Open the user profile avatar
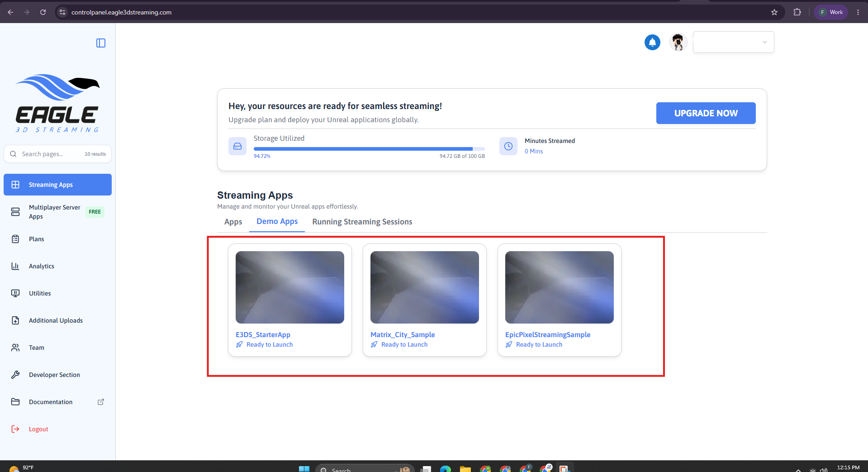 click(x=678, y=42)
